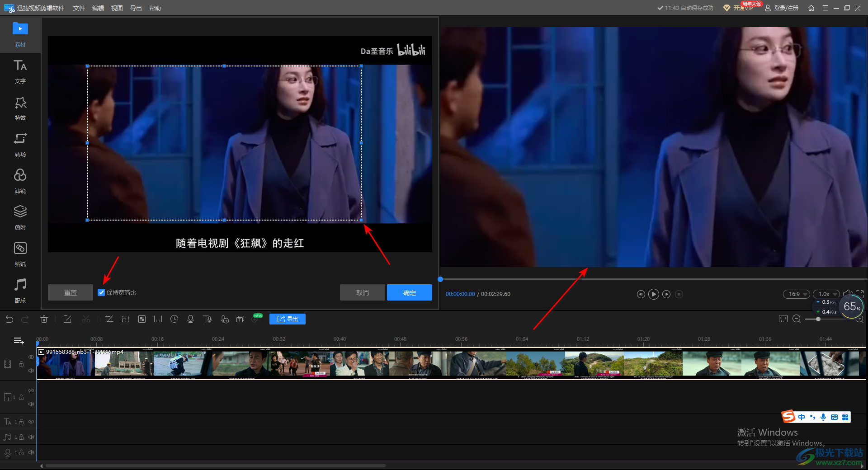Delete the selected clip with trash icon
The image size is (868, 470).
tap(44, 319)
